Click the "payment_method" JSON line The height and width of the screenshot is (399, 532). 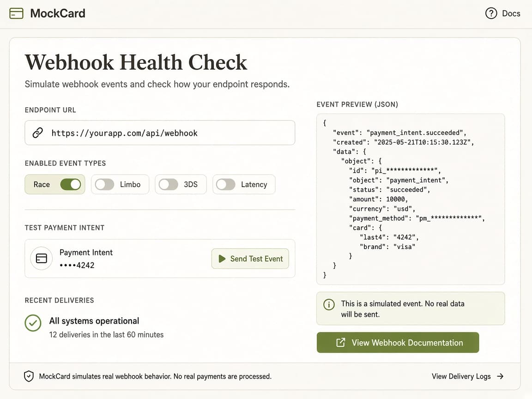(x=417, y=218)
